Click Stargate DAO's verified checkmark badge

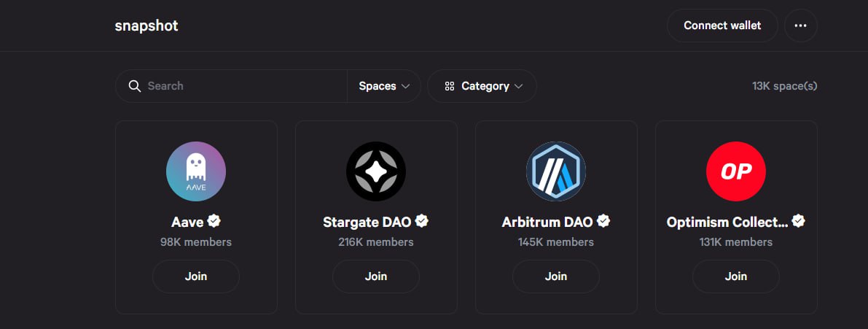(x=422, y=221)
